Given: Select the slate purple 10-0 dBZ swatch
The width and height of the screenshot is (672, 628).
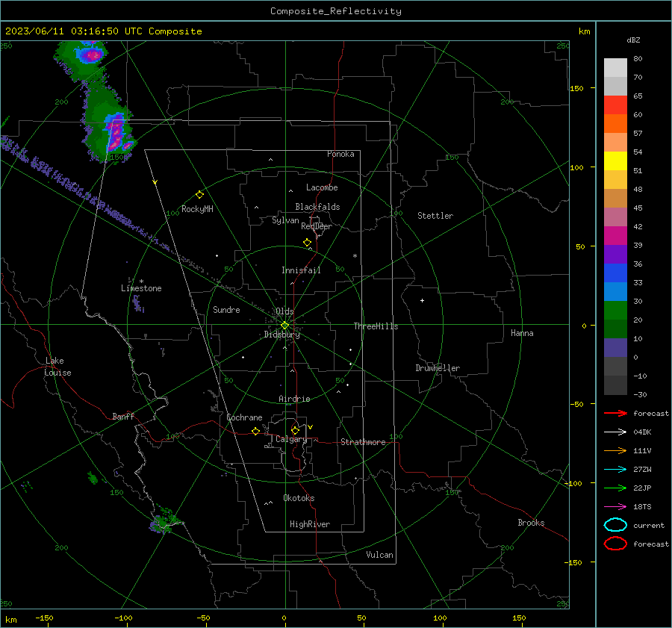Looking at the screenshot, I should [615, 348].
